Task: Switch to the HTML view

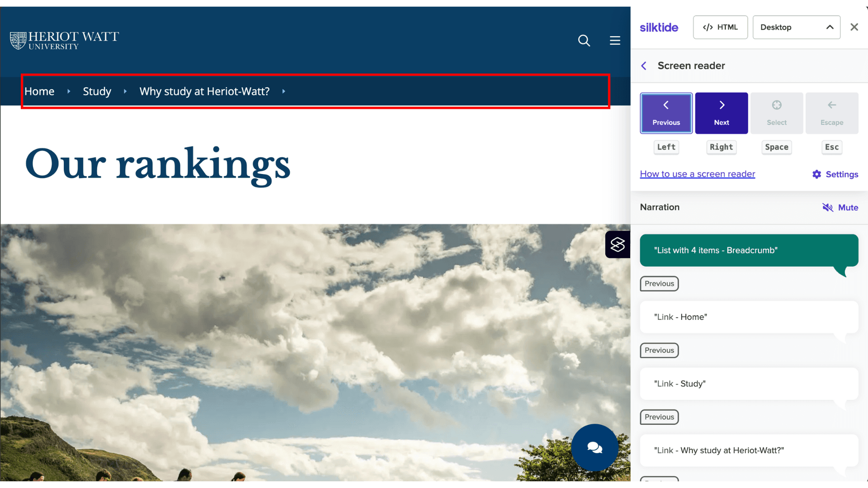Action: [720, 27]
